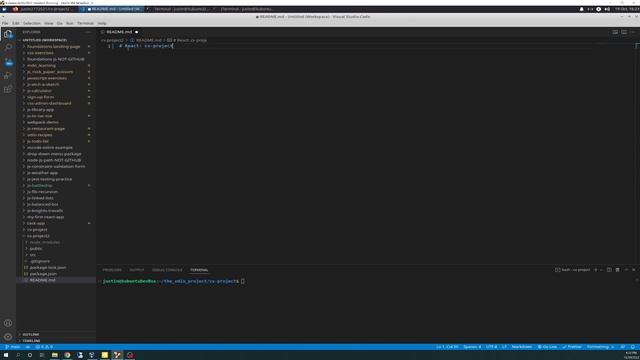Open the Accounts menu icon
This screenshot has width=640, height=360.
[8, 323]
